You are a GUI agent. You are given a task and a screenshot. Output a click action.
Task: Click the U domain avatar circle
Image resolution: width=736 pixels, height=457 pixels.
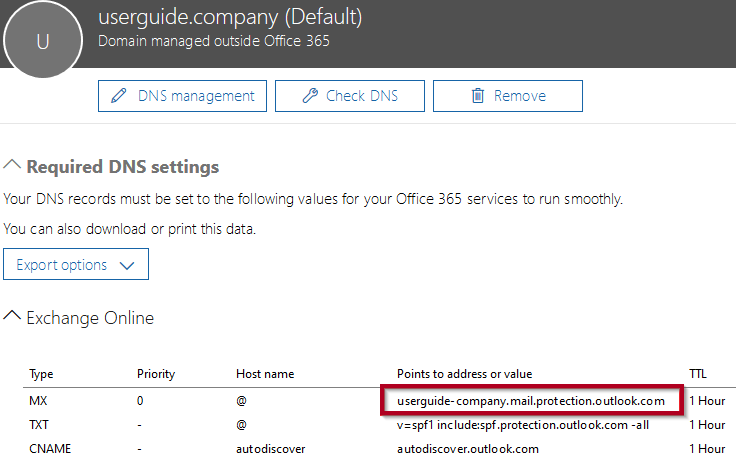pyautogui.click(x=41, y=42)
